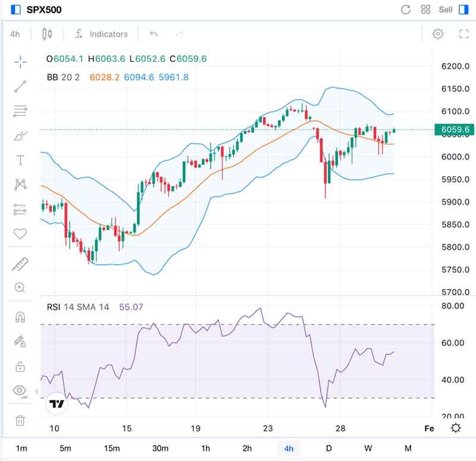Select the trend line drawing tool

point(20,87)
